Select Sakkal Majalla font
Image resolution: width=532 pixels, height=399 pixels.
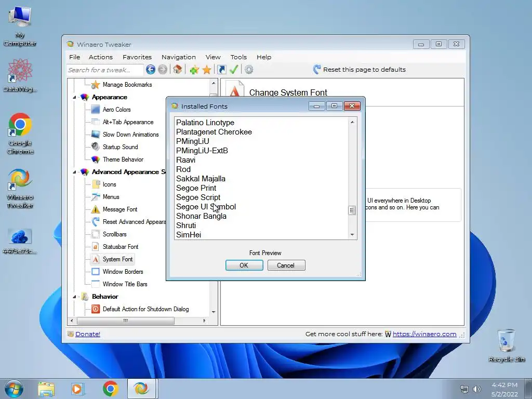[x=201, y=179]
